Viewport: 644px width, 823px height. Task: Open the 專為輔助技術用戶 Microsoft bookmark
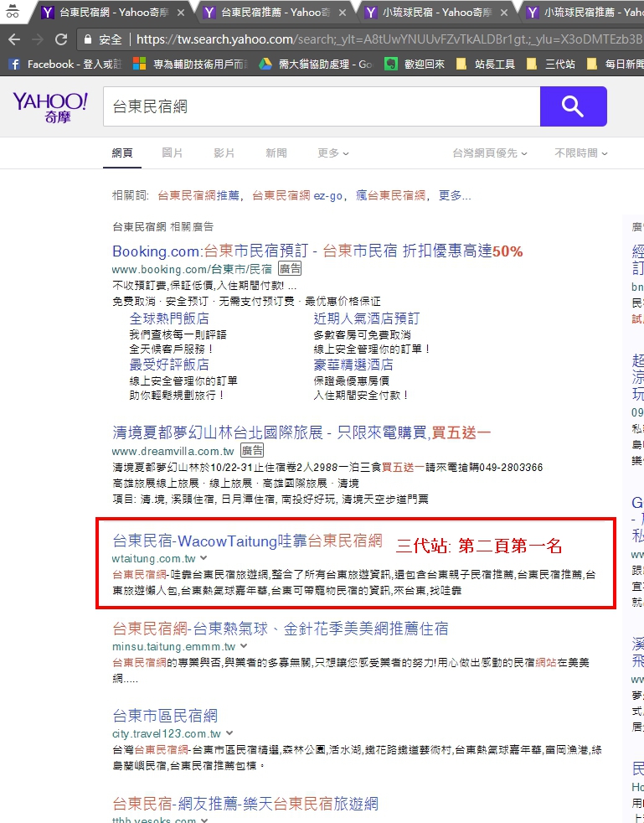pos(192,64)
